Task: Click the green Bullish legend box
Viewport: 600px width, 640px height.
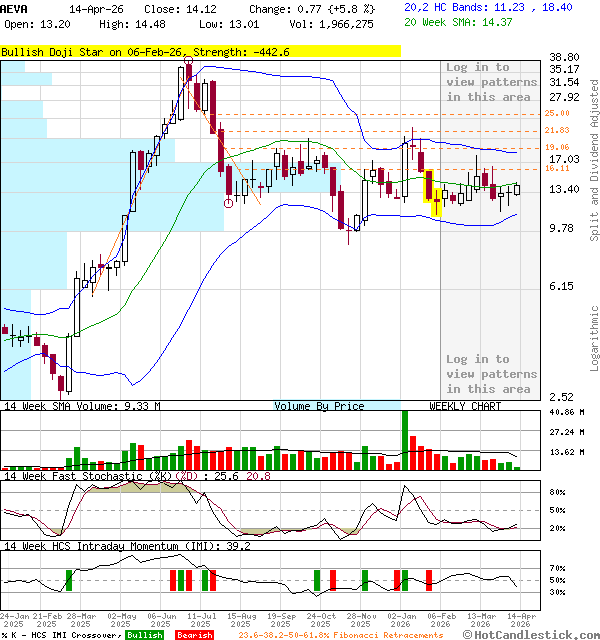Action: (145, 635)
